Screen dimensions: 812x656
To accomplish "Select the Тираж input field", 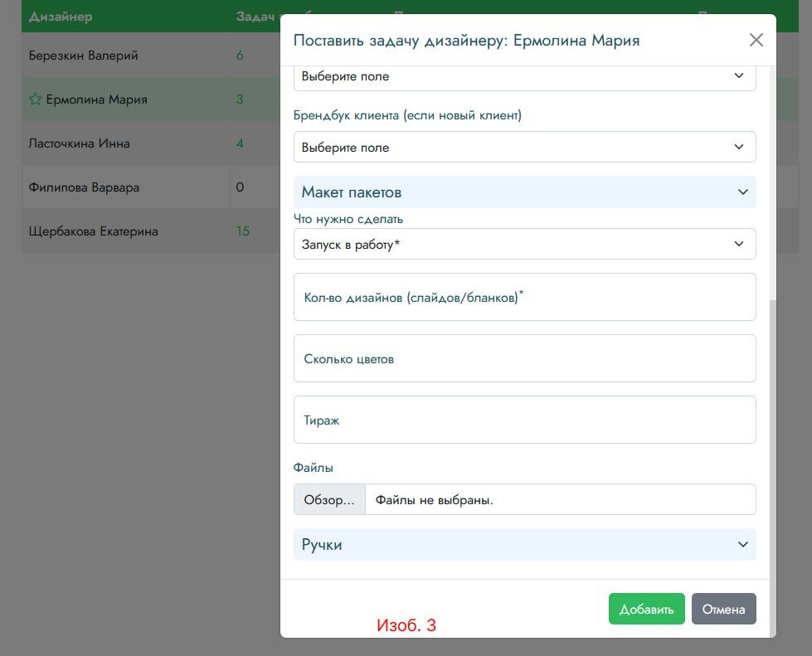I will [524, 420].
